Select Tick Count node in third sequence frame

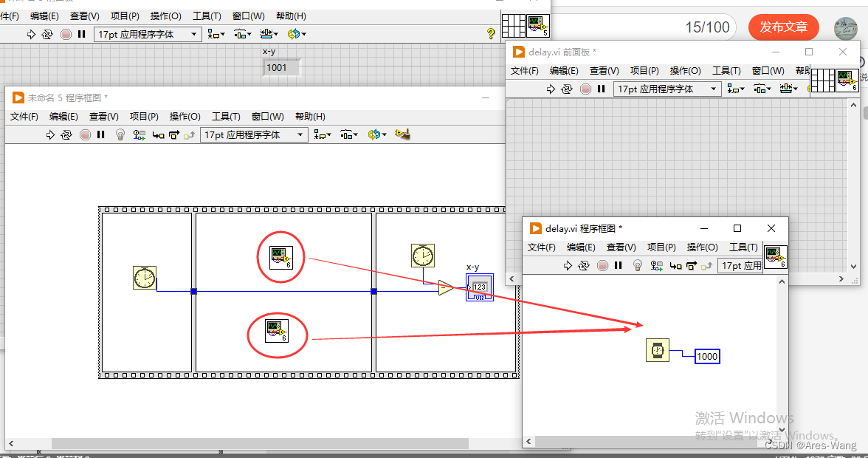(x=423, y=256)
